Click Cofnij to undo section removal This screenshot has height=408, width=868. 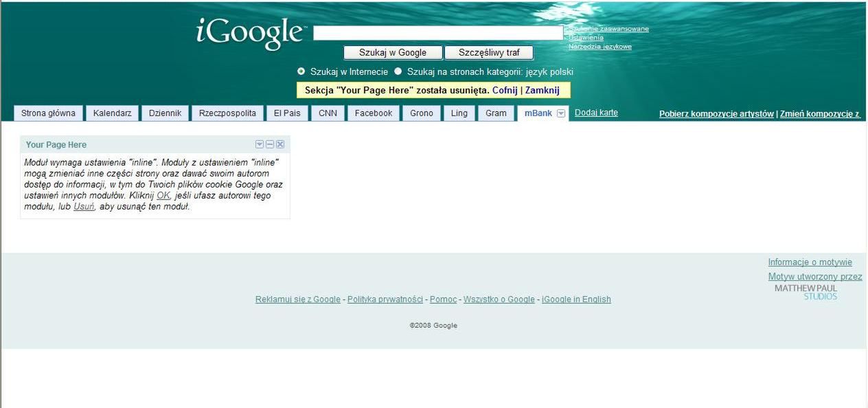[x=505, y=90]
